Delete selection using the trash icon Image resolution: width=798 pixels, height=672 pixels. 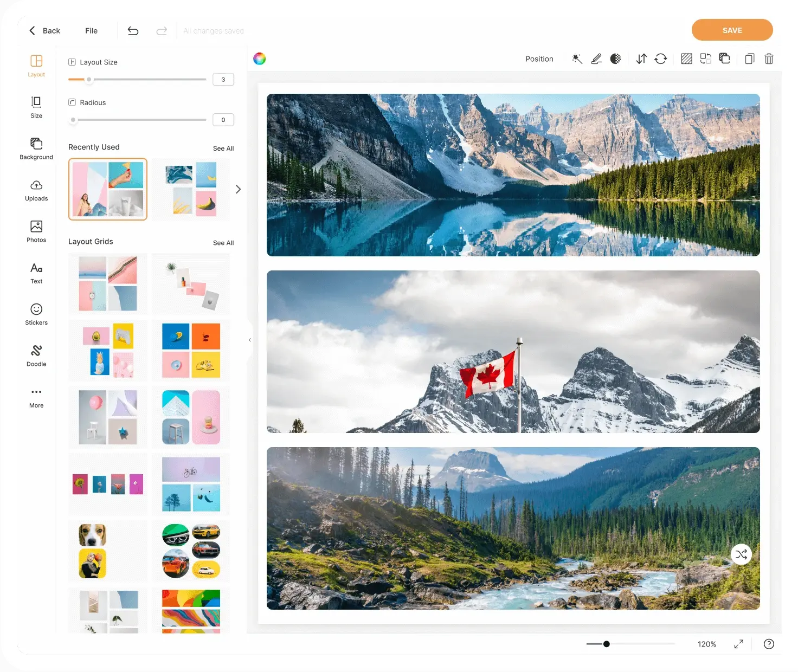tap(769, 59)
